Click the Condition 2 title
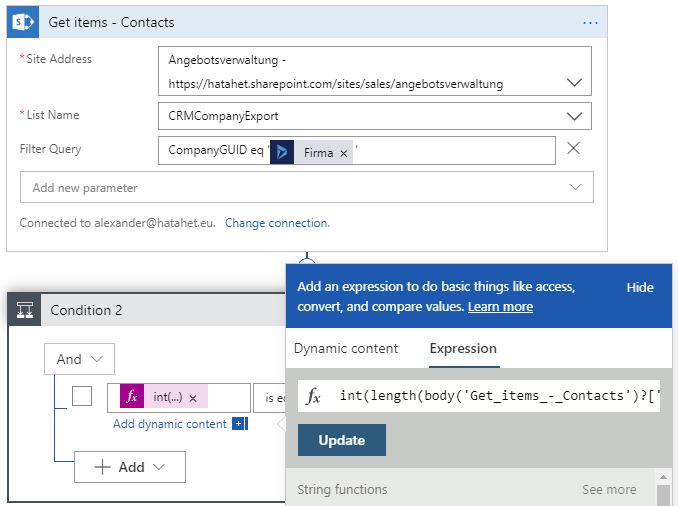678x506 pixels. [86, 310]
